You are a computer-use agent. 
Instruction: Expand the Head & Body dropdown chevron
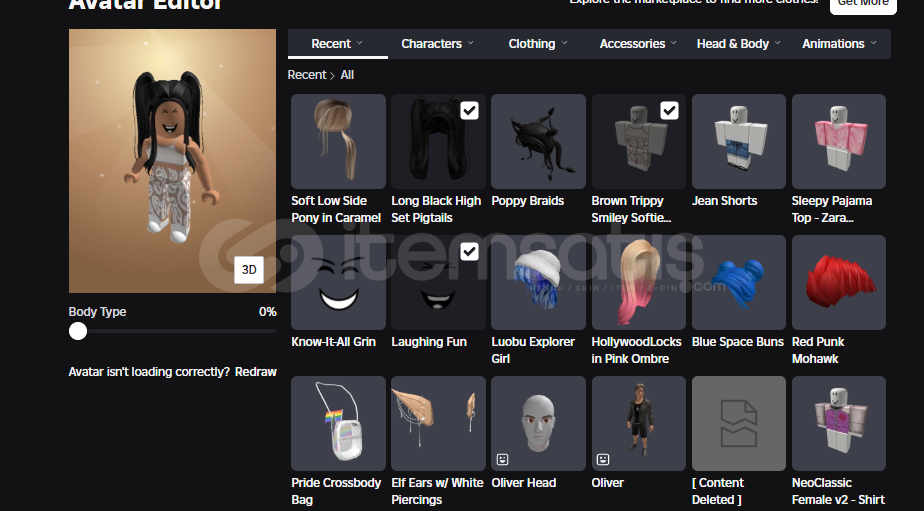(x=777, y=43)
